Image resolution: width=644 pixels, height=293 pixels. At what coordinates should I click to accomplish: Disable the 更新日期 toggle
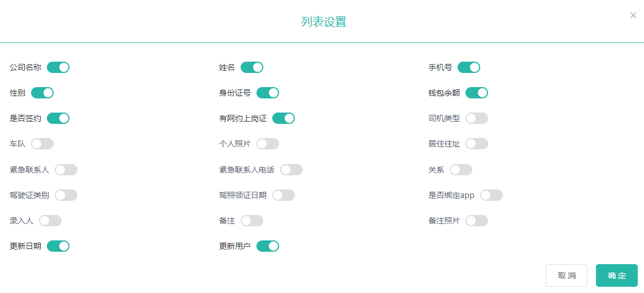point(58,246)
